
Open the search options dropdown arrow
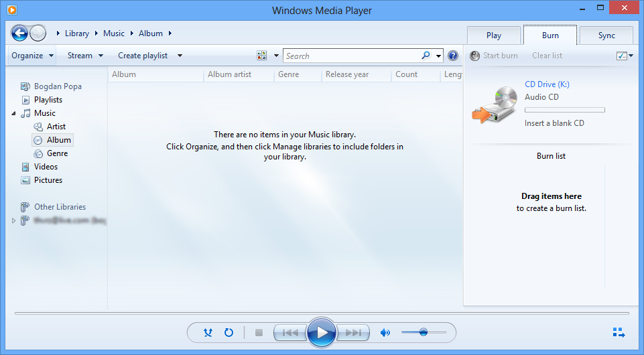[x=439, y=56]
